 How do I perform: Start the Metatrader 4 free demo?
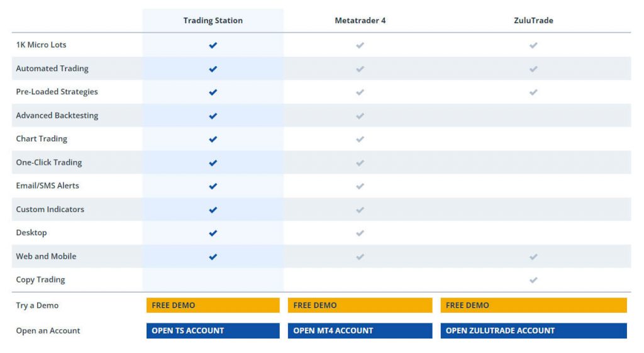click(360, 305)
